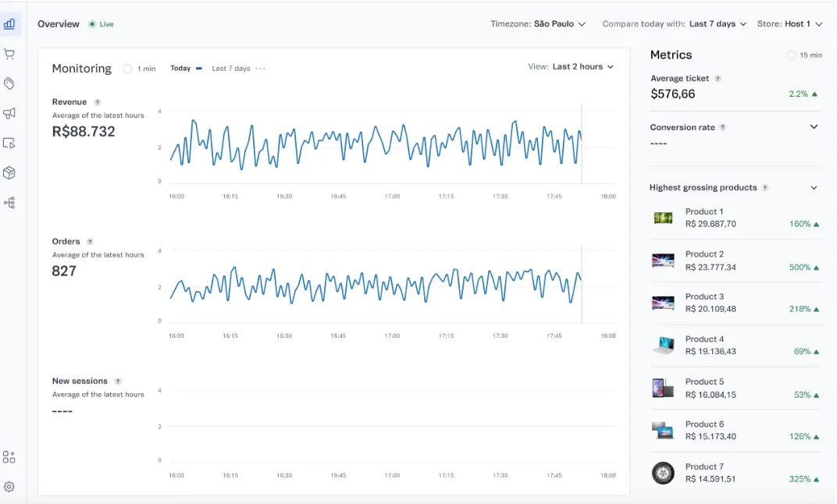Click the integrations flow icon in sidebar

(x=9, y=202)
